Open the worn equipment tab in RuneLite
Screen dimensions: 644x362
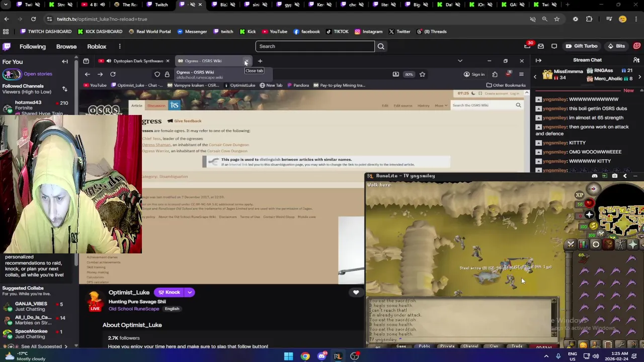621,244
